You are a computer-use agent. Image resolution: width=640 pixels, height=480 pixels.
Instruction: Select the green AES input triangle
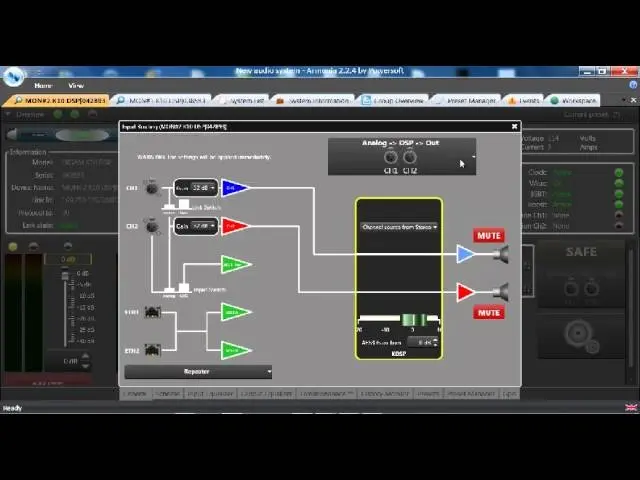[236, 264]
